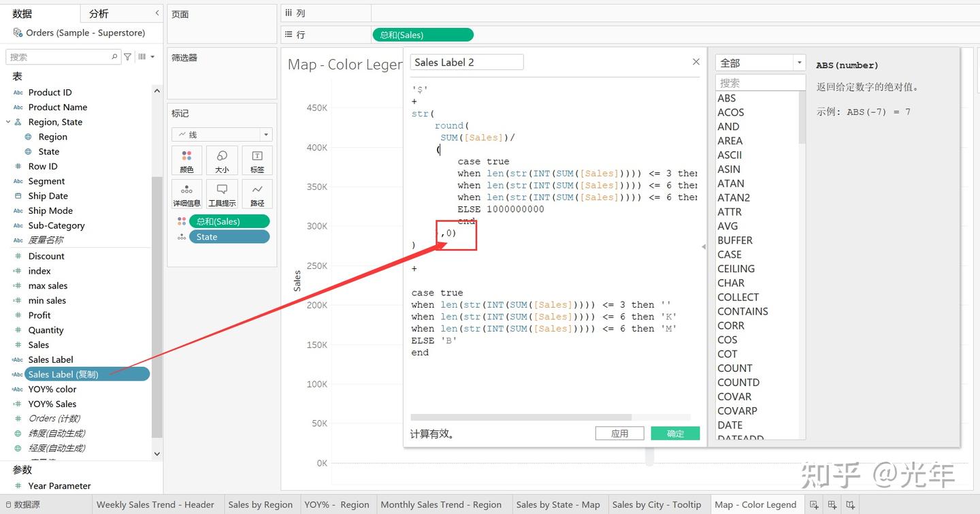Click the 应用 apply button
The height and width of the screenshot is (514, 980).
(x=619, y=434)
